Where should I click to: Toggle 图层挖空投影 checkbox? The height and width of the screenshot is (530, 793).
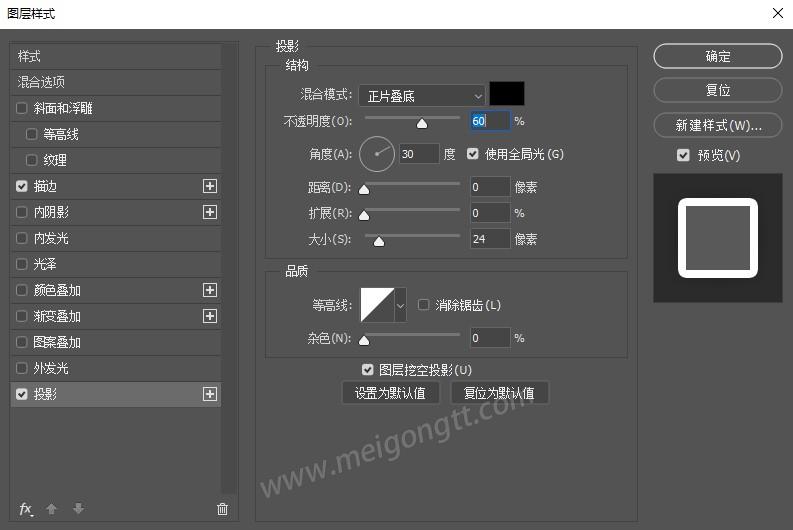pyautogui.click(x=368, y=370)
